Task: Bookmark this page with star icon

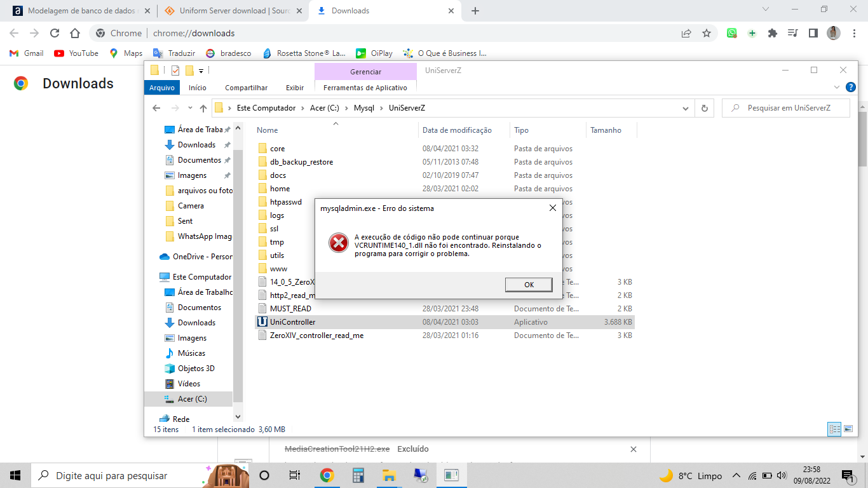Action: [707, 33]
